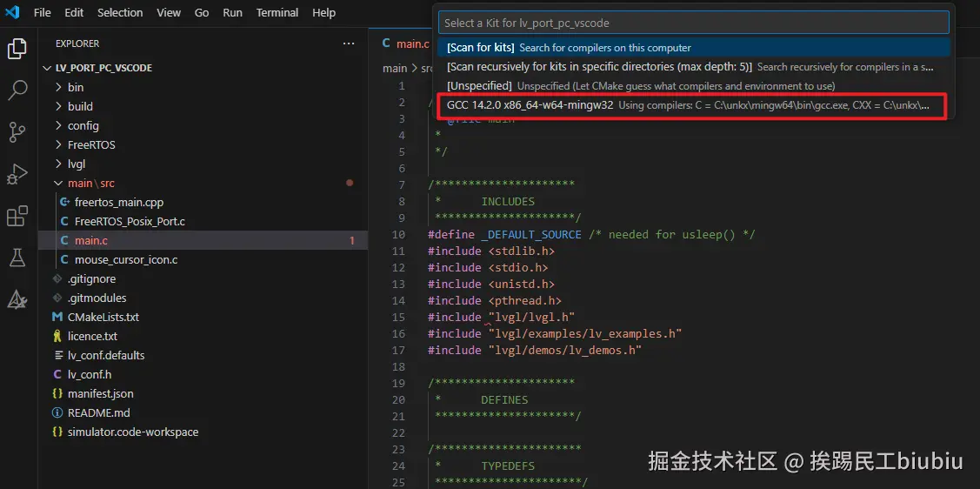Expand the FreeRTOS folder
980x489 pixels.
203,145
